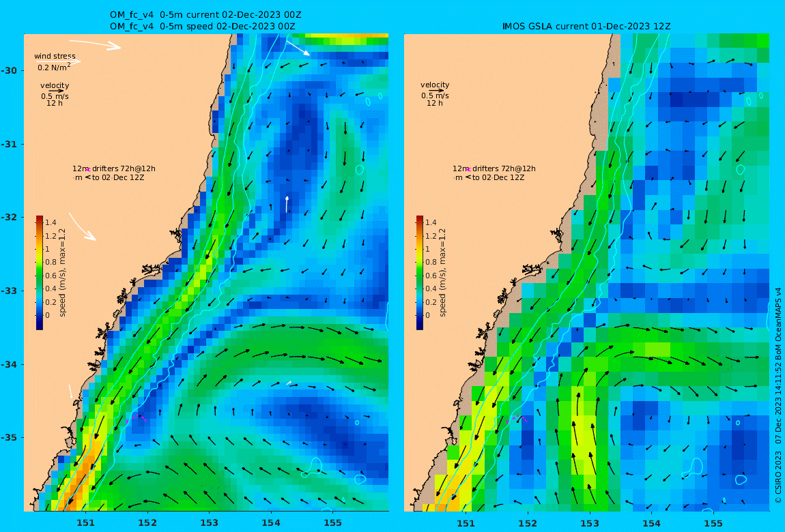Click the -32 latitude axis label
The height and width of the screenshot is (532, 785).
(9, 217)
